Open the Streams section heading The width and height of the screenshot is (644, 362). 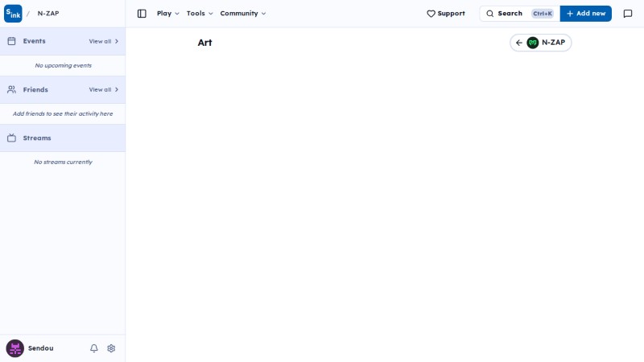(x=37, y=138)
